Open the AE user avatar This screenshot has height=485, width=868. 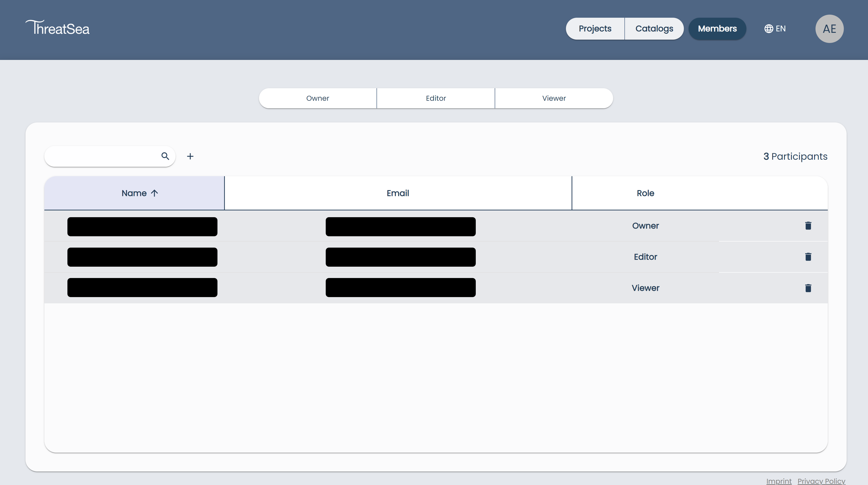click(829, 29)
